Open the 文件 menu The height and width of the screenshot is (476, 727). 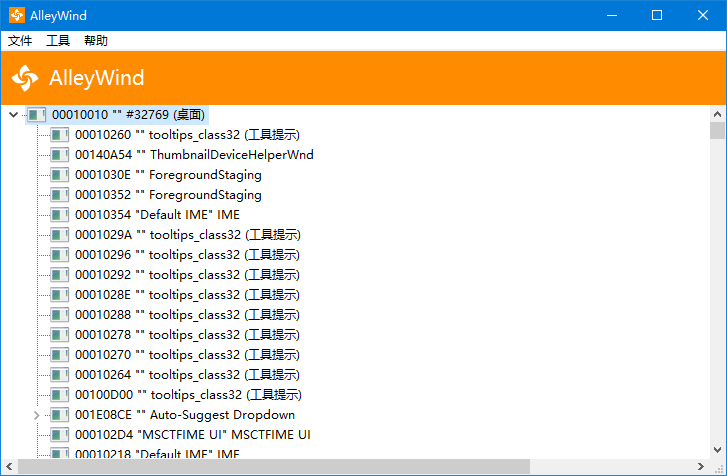[x=20, y=41]
